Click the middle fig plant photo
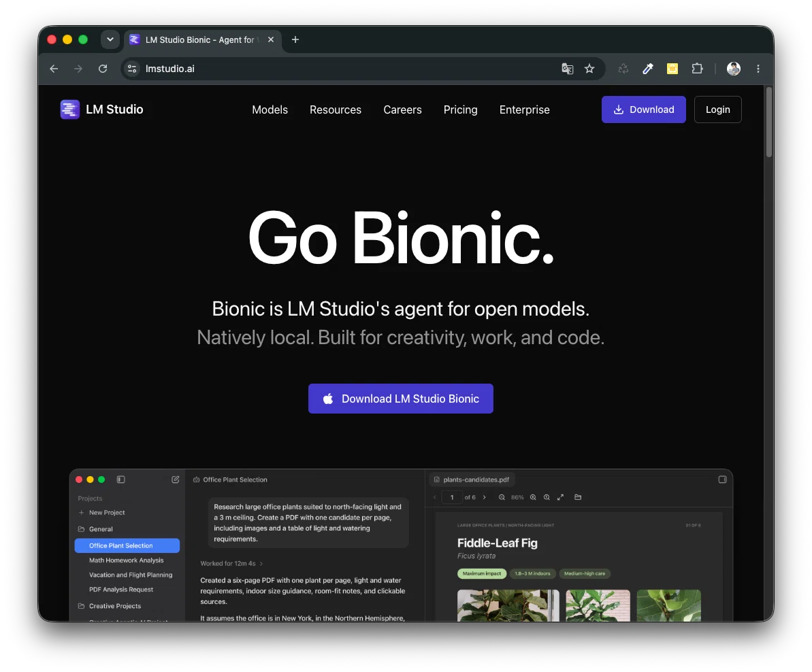This screenshot has height=672, width=812. (x=598, y=605)
